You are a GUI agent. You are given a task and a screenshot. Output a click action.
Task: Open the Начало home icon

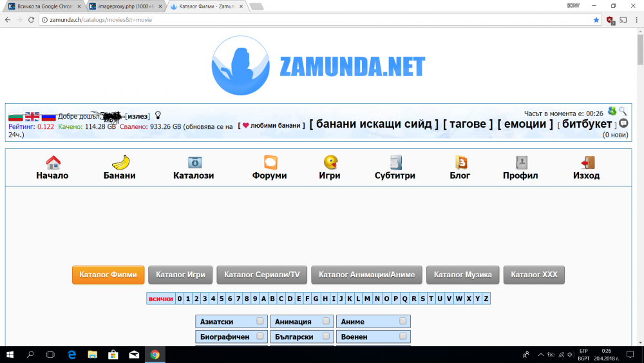pyautogui.click(x=53, y=162)
